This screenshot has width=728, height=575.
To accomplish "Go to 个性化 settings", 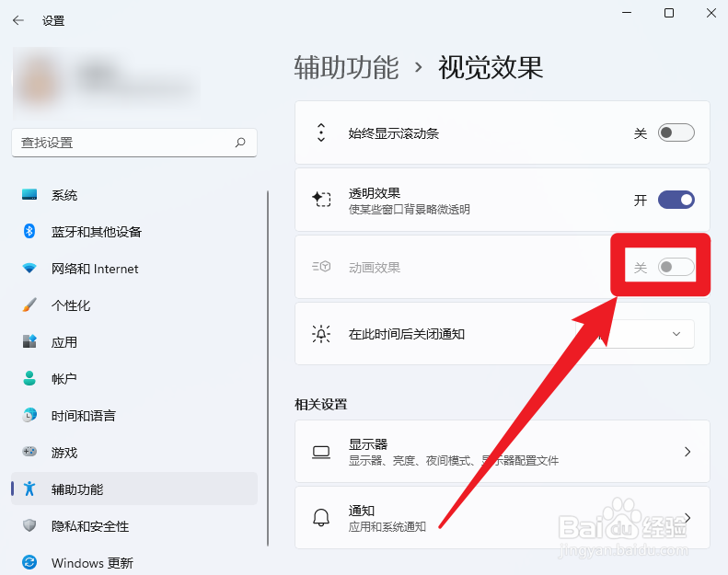I will tap(134, 305).
